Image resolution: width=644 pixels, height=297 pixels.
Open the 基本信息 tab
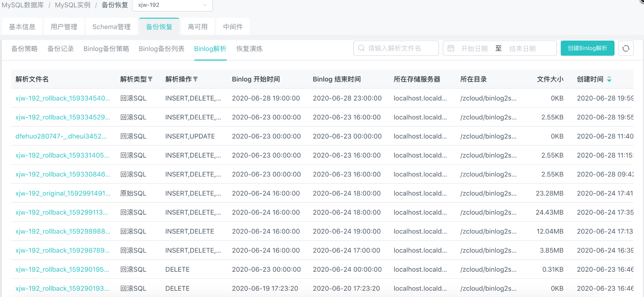(x=22, y=27)
